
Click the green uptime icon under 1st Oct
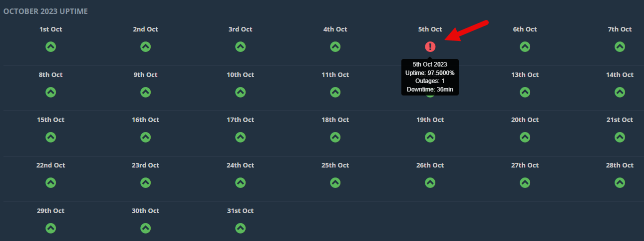tap(51, 46)
